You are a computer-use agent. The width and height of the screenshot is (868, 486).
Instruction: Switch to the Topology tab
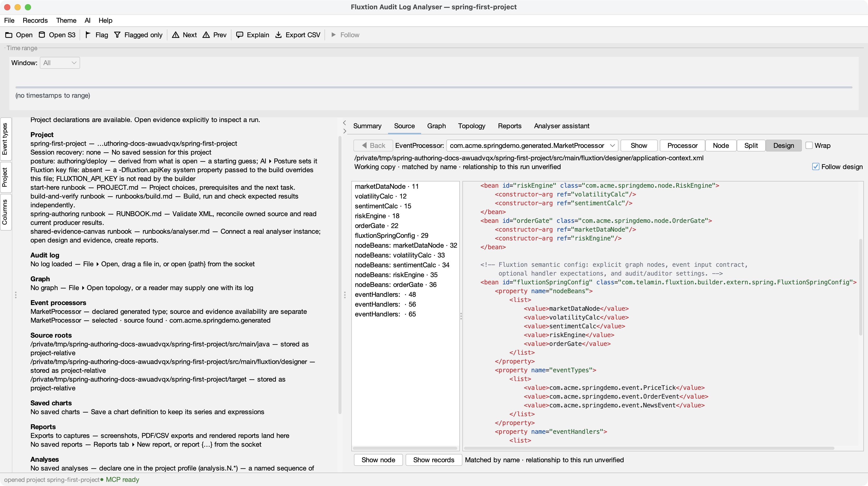pos(471,126)
